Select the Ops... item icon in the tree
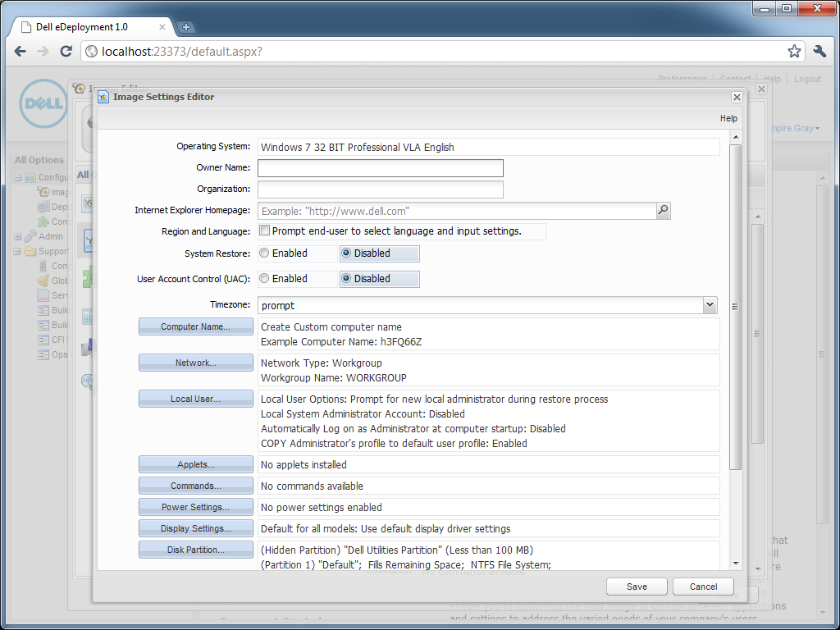Viewport: 840px width, 630px height. pyautogui.click(x=43, y=354)
